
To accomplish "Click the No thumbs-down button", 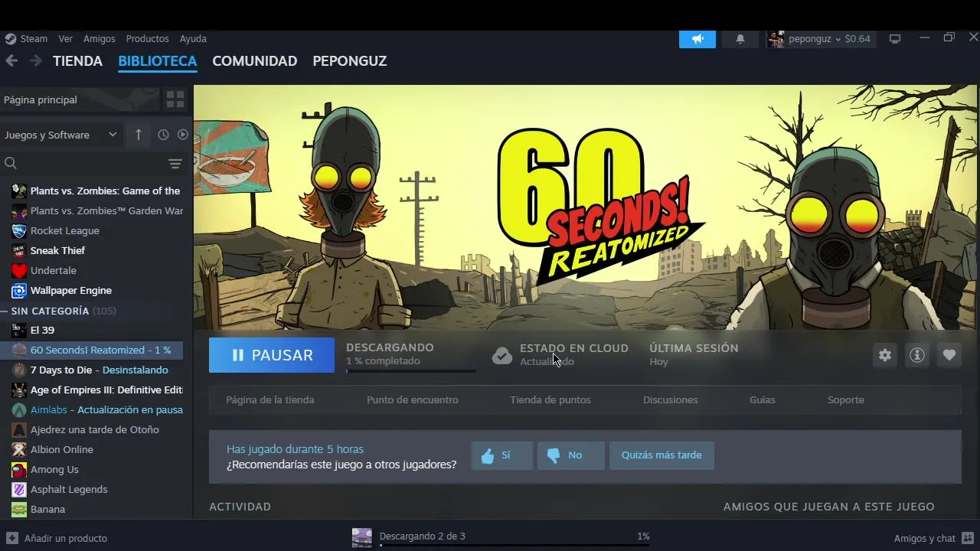I will [570, 455].
